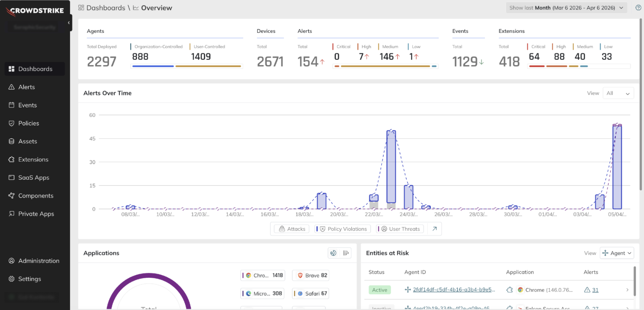
Task: Click the agent node icon beside 2fdf14df
Action: (x=408, y=290)
